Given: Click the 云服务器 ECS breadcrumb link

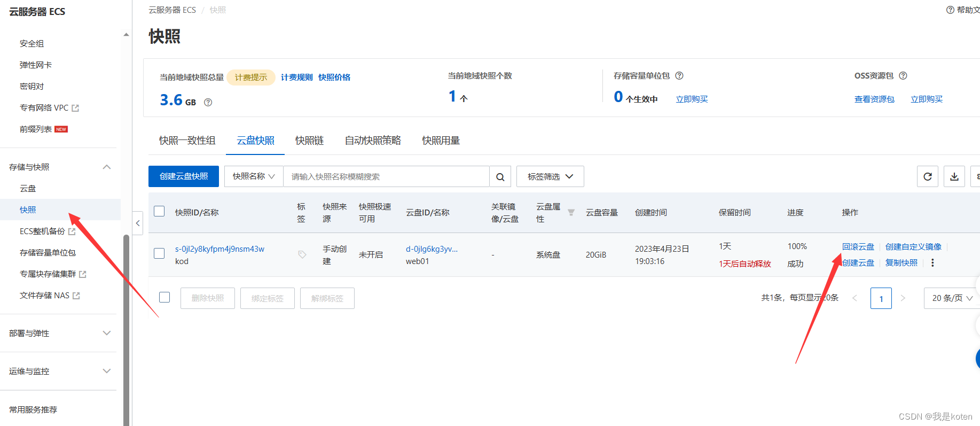Looking at the screenshot, I should pyautogui.click(x=172, y=10).
